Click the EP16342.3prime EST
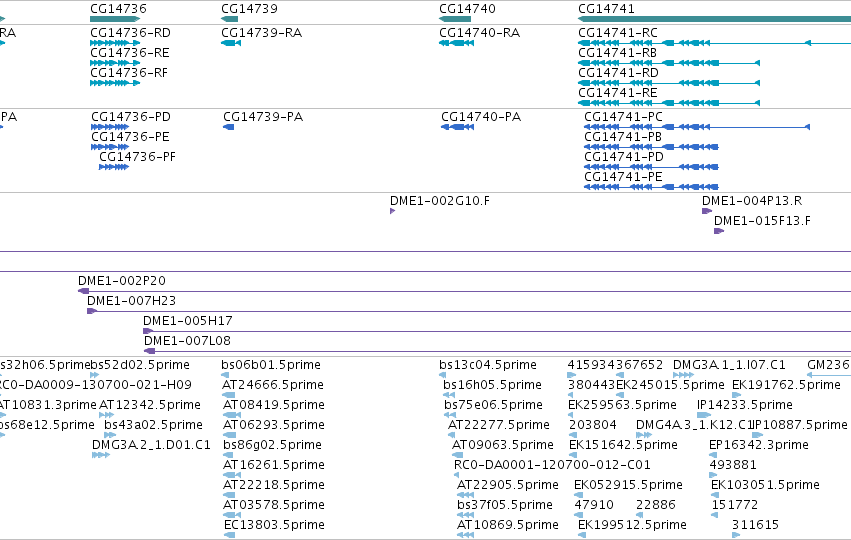 713,455
